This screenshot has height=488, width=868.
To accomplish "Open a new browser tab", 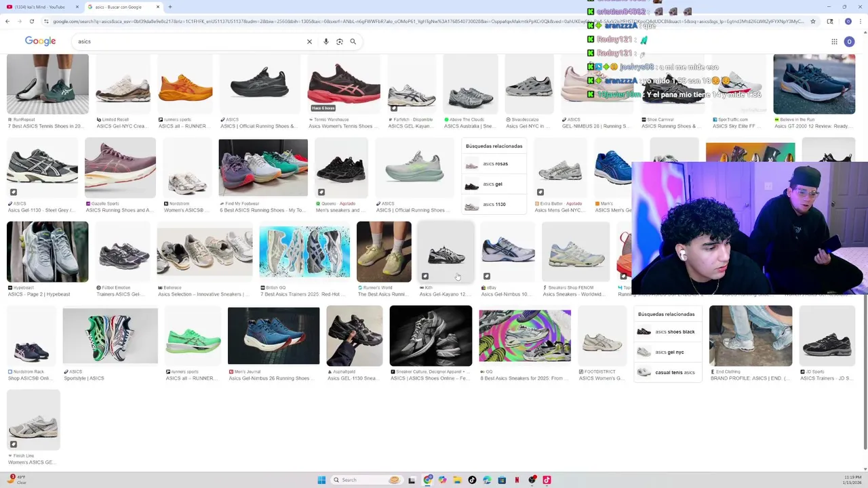I will (170, 7).
